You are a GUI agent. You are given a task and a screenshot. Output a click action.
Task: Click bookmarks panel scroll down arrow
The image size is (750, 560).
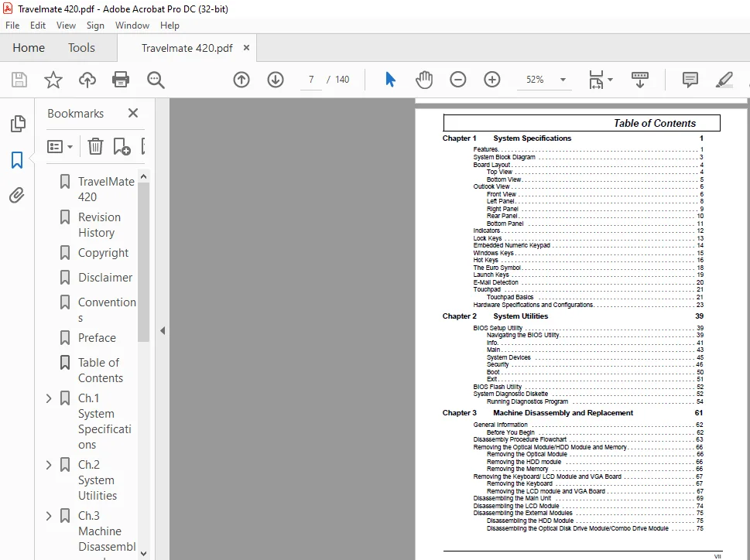[143, 553]
